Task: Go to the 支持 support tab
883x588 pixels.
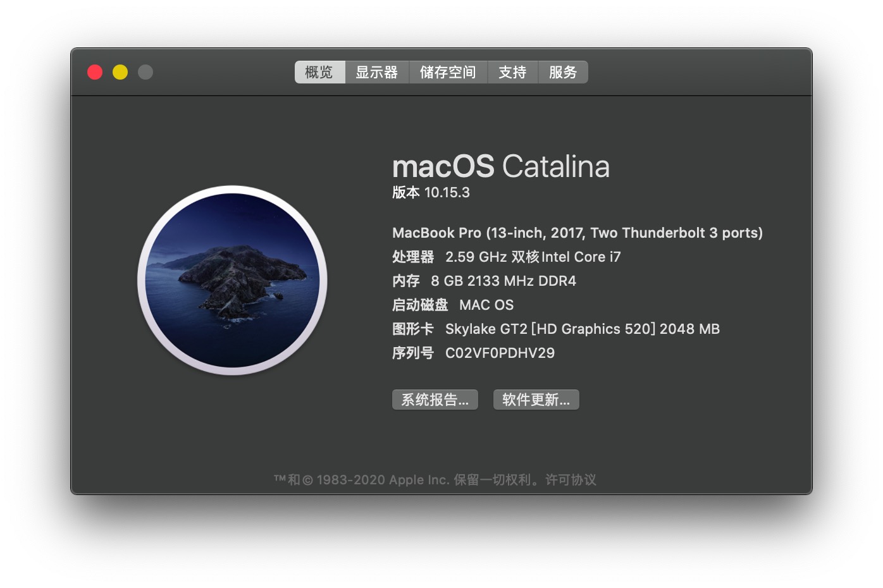Action: [512, 72]
